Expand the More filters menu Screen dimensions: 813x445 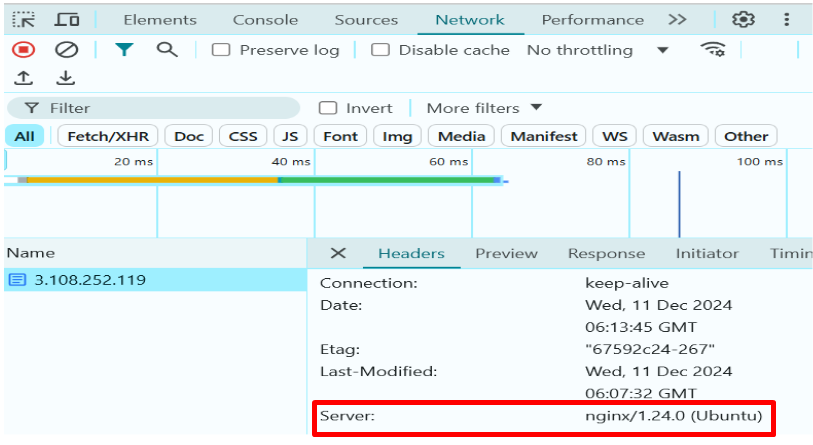484,108
